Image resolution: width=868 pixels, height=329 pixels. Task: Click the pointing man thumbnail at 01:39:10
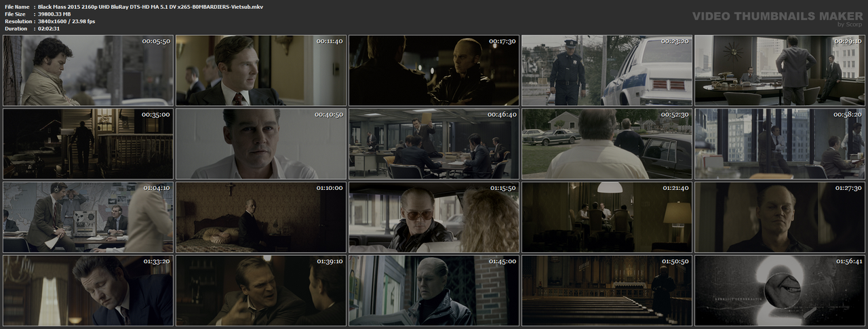[x=261, y=290]
